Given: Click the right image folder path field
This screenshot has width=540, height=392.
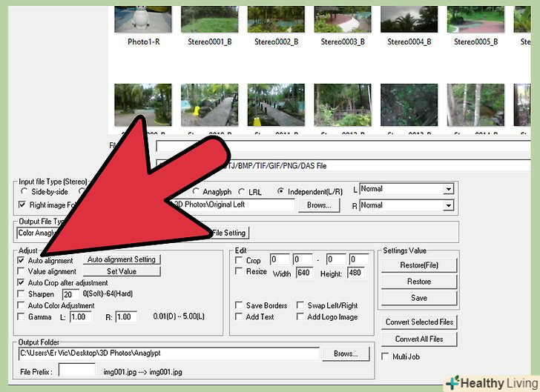Looking at the screenshot, I should [232, 205].
